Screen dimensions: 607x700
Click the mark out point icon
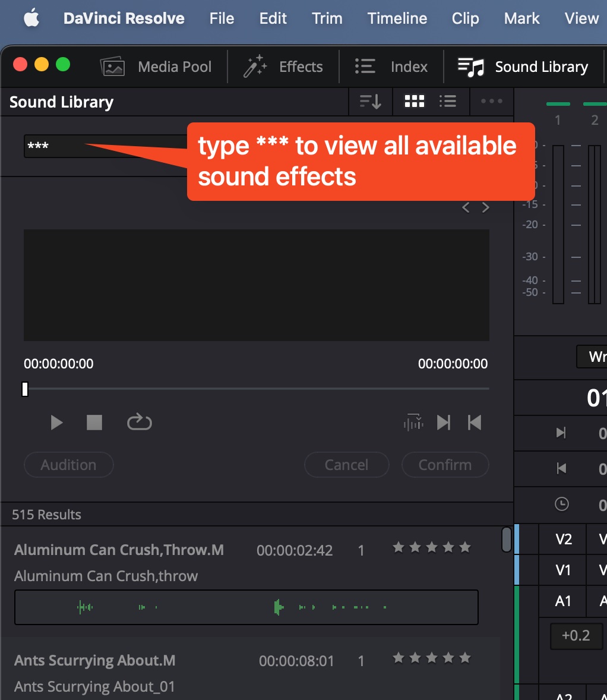pyautogui.click(x=475, y=422)
